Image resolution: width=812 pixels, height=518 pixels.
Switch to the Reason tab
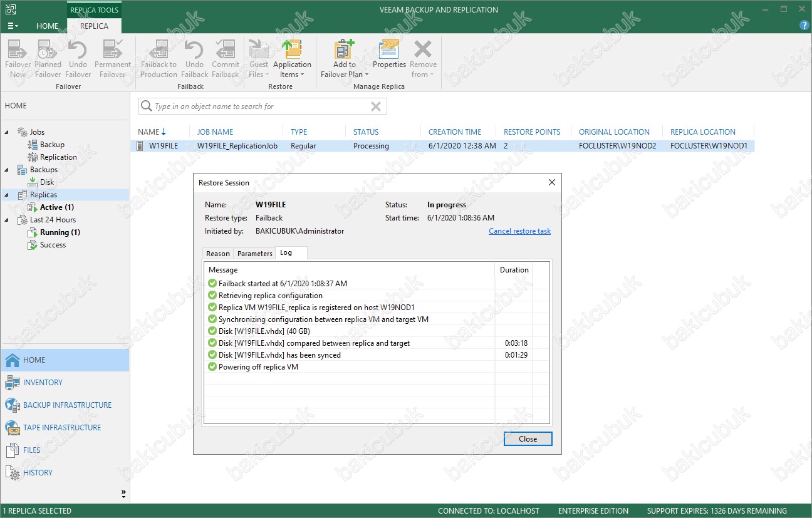pyautogui.click(x=218, y=254)
